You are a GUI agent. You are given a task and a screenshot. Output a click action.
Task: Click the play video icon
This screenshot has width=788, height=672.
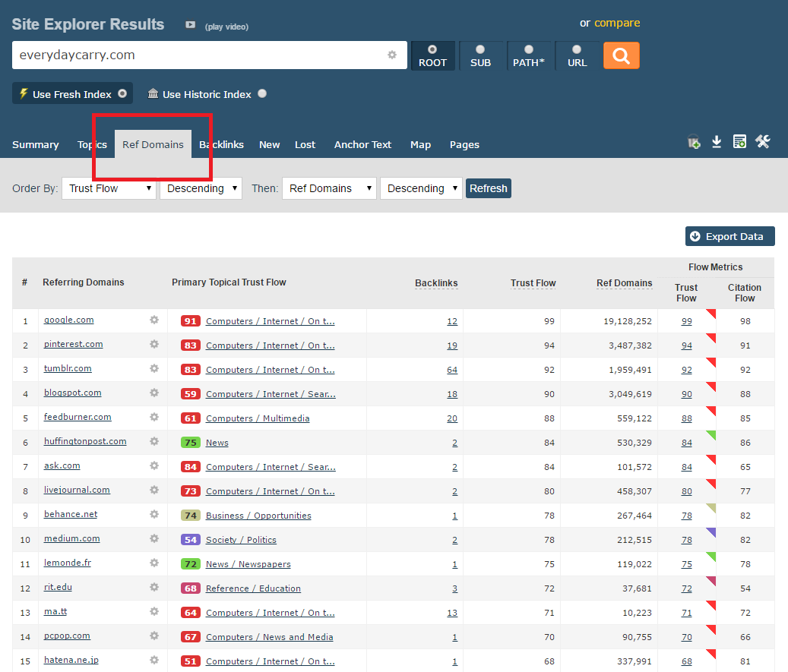point(191,25)
